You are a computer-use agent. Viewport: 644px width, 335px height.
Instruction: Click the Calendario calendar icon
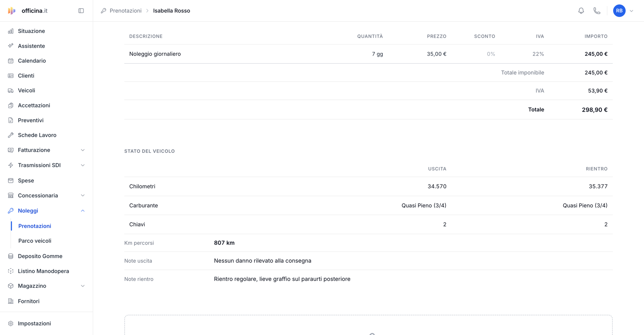(11, 61)
